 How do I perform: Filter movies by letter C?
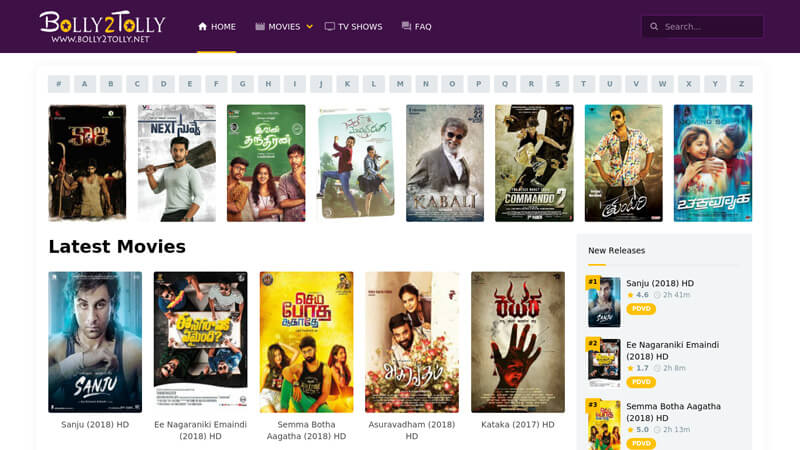tap(137, 84)
